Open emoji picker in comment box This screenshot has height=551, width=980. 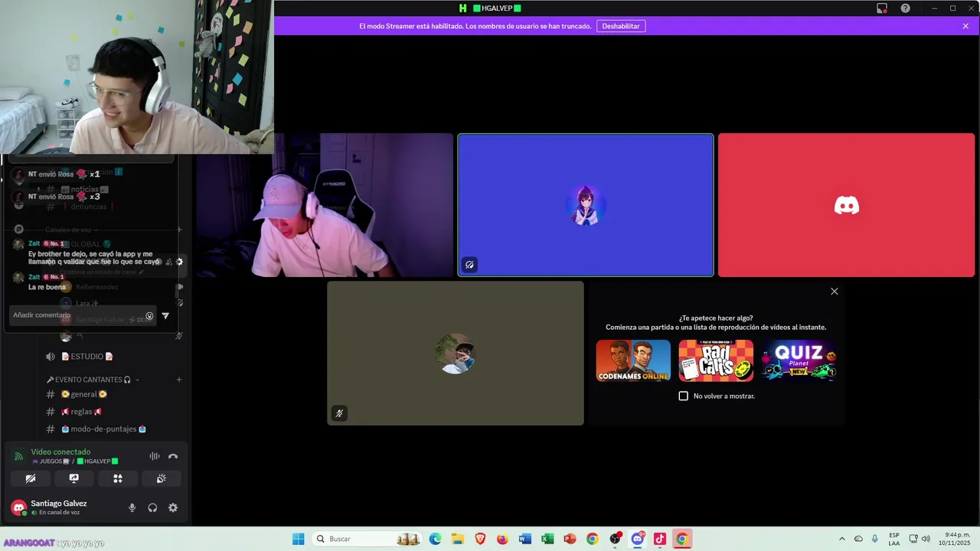coord(149,315)
